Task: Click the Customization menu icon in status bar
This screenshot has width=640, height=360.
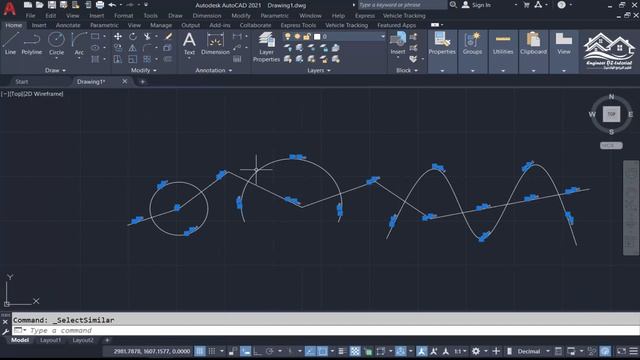Action: (x=633, y=351)
